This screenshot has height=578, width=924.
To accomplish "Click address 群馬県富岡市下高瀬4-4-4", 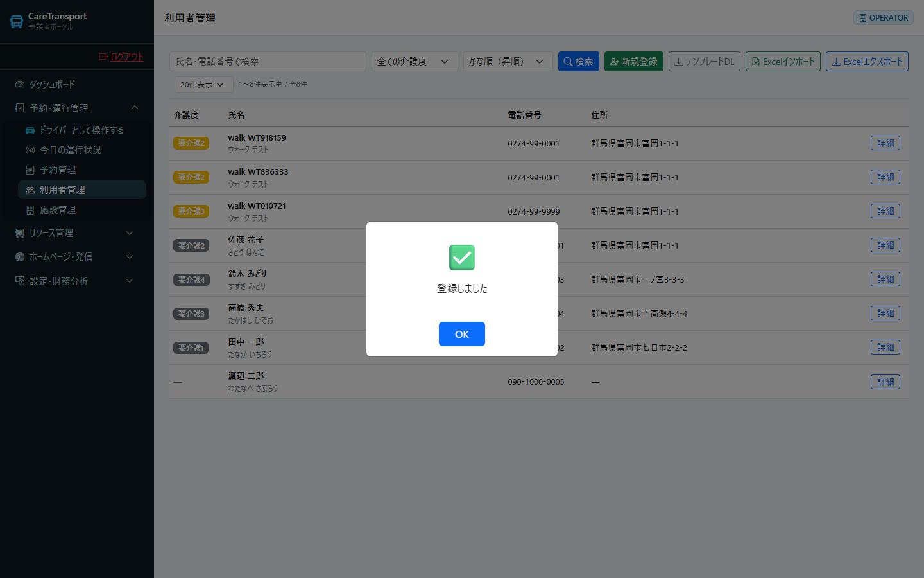I will pyautogui.click(x=639, y=313).
